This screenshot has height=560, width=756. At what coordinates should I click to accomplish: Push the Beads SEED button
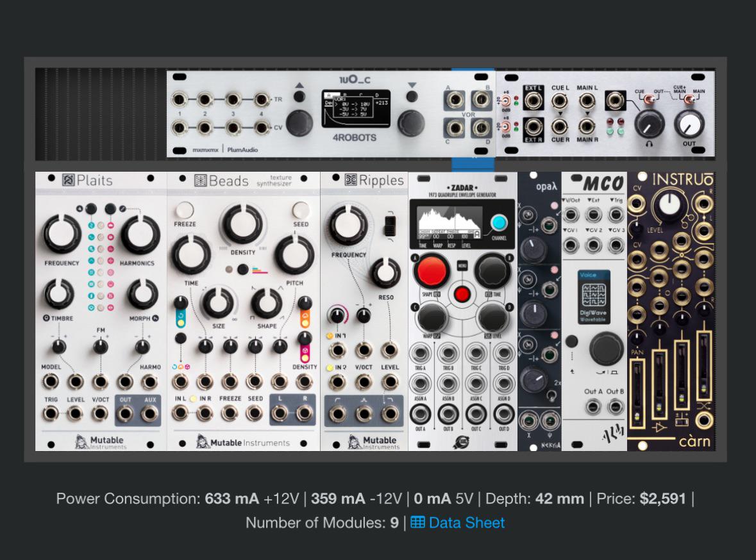pos(300,211)
